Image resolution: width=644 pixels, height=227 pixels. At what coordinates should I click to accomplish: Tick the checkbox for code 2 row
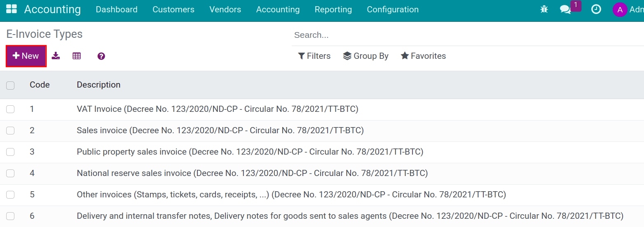point(10,130)
